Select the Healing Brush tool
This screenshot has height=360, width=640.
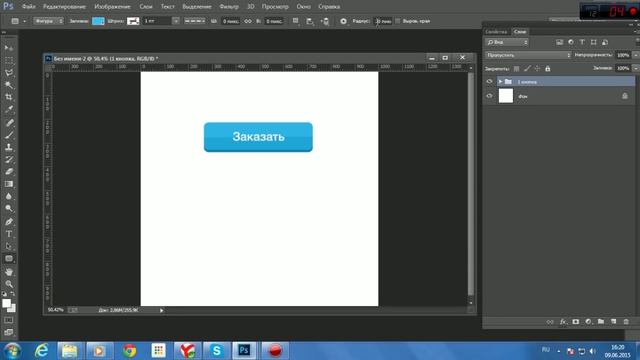[9, 122]
